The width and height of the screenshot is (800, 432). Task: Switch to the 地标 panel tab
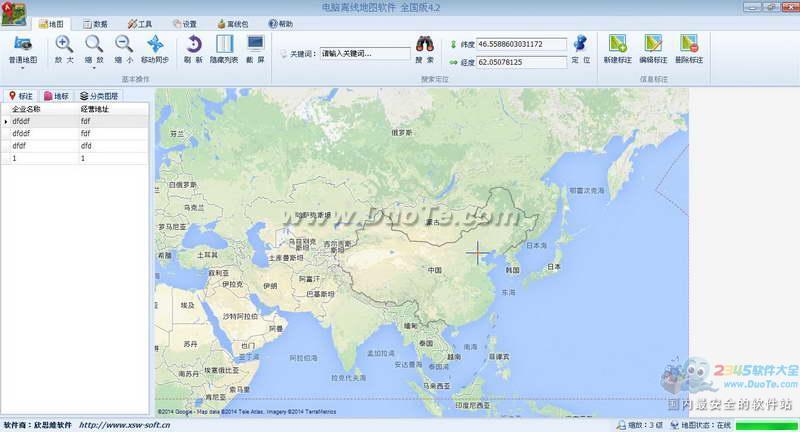[56, 96]
